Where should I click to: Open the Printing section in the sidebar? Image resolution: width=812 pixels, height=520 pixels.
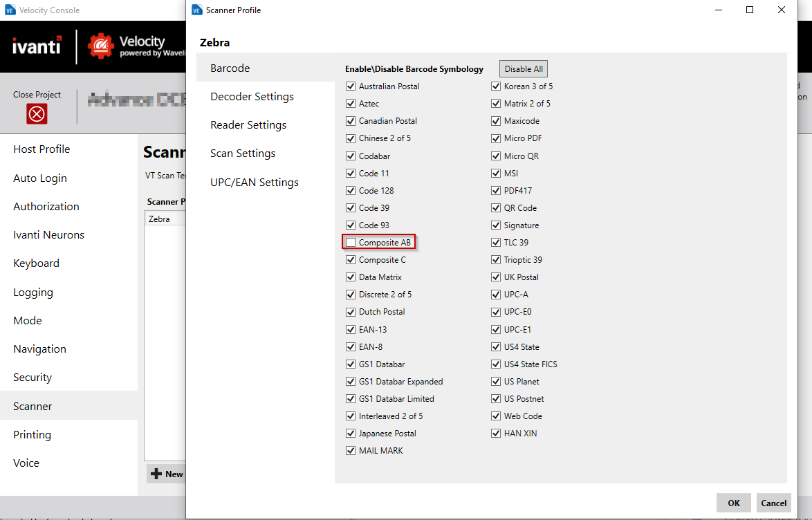click(31, 434)
